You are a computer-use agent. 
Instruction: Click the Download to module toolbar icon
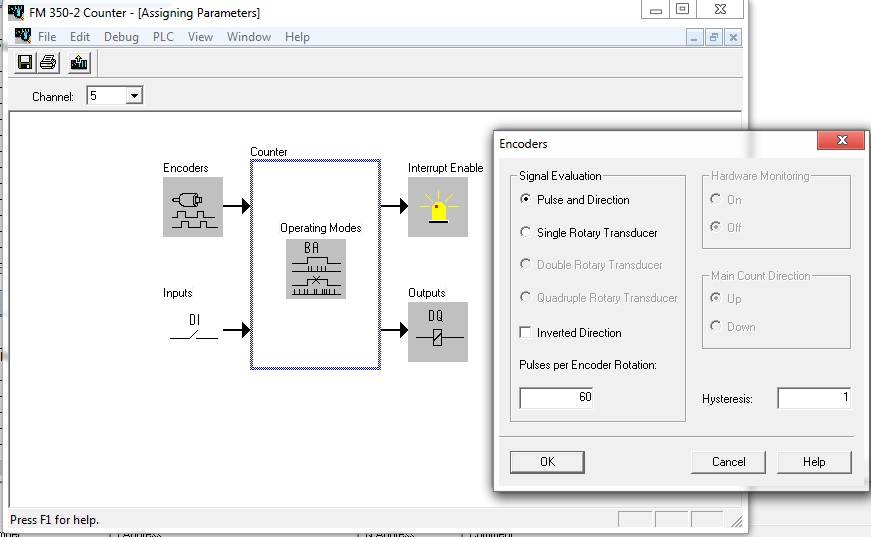pos(79,62)
